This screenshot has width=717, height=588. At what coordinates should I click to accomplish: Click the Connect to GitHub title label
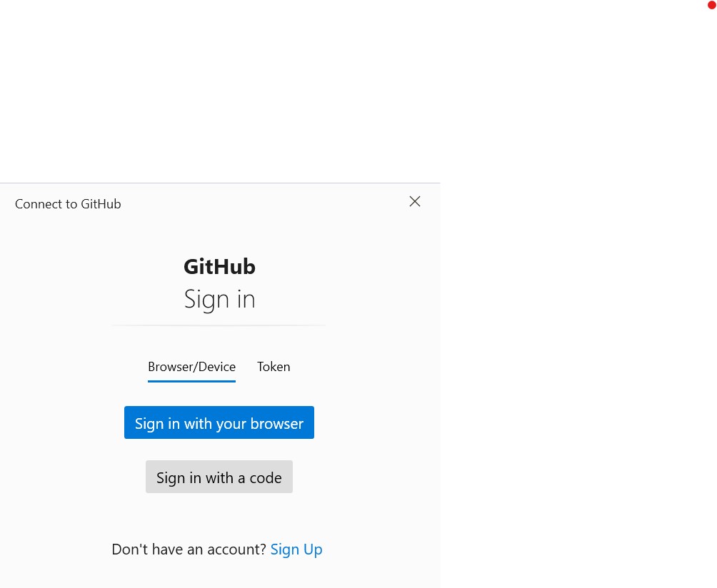tap(68, 203)
